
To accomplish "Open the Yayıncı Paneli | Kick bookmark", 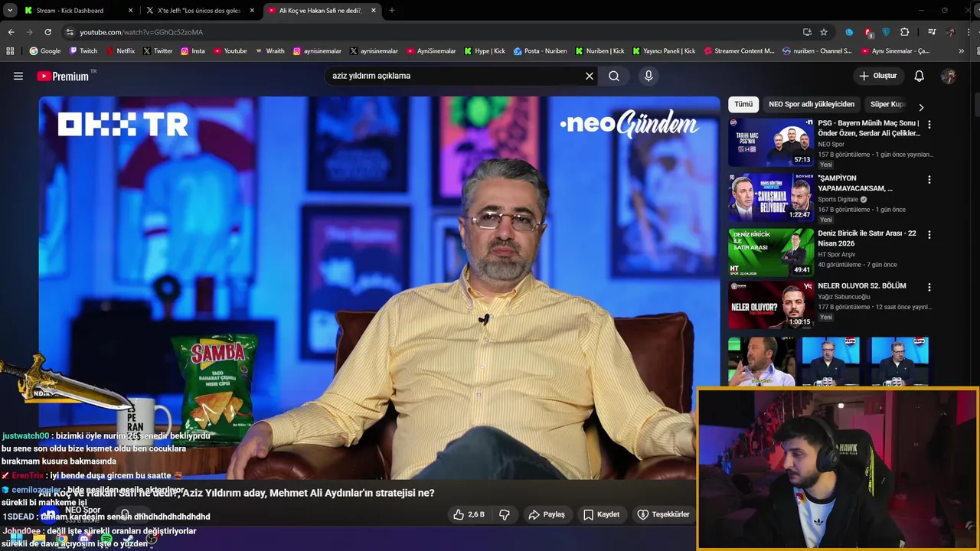I will click(664, 51).
